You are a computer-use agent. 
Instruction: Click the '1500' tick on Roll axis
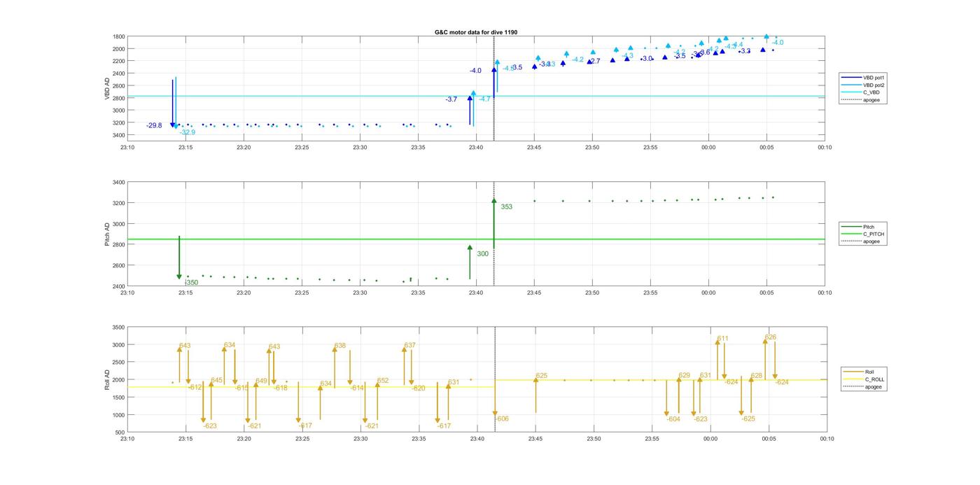coord(119,398)
